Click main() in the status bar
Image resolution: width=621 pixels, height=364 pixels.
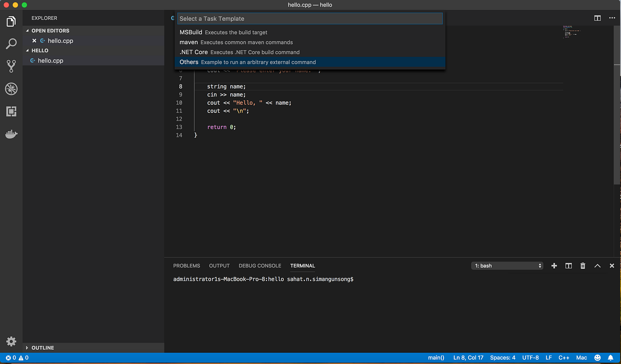pos(436,357)
